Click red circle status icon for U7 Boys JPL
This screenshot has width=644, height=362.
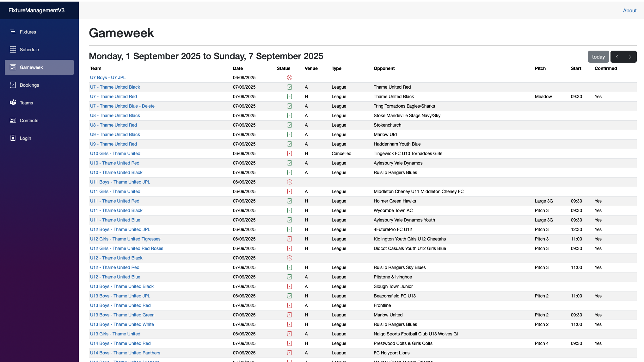click(x=289, y=78)
